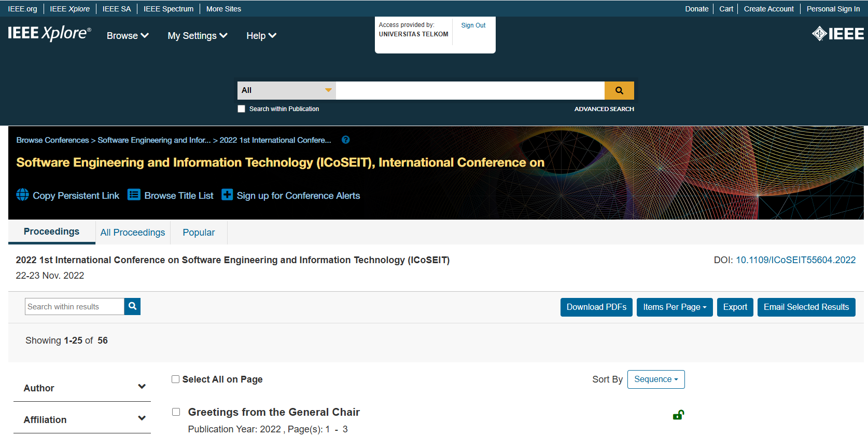
Task: Click the IEEE logo at top right
Action: [837, 34]
